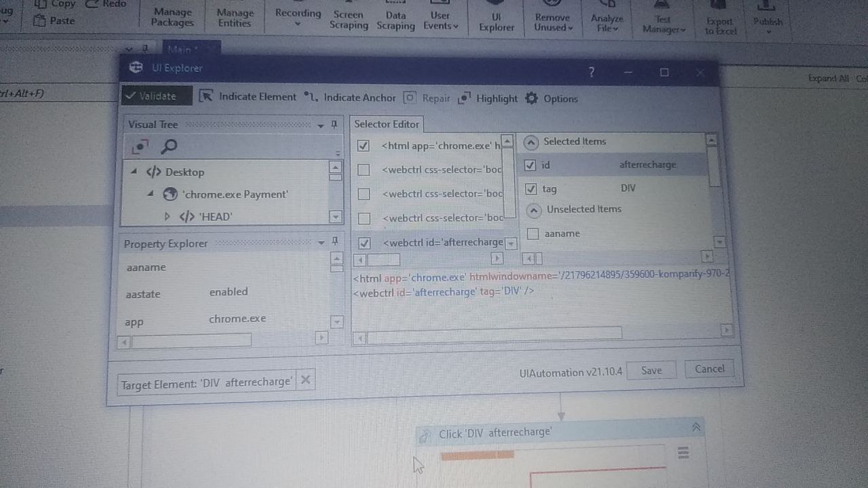
Task: Click the Publish button in ribbon
Action: [768, 20]
